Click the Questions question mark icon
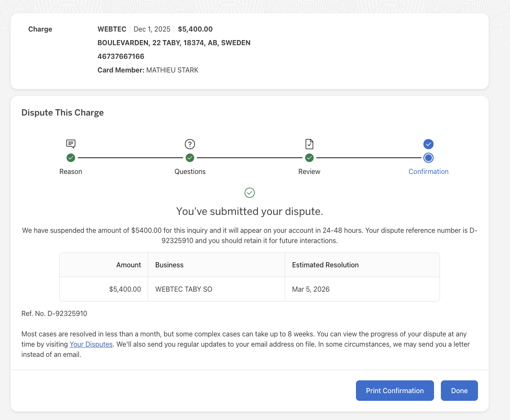 (x=190, y=144)
